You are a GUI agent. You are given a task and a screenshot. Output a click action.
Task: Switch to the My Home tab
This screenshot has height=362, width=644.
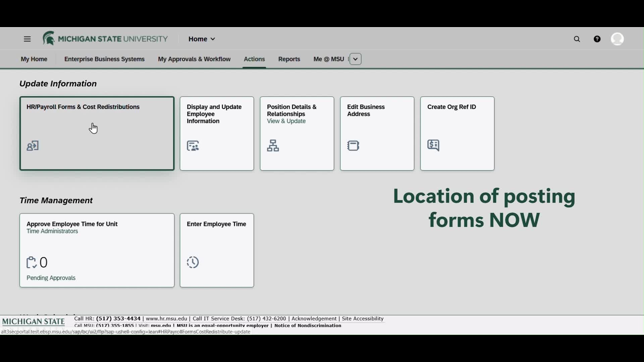point(34,59)
